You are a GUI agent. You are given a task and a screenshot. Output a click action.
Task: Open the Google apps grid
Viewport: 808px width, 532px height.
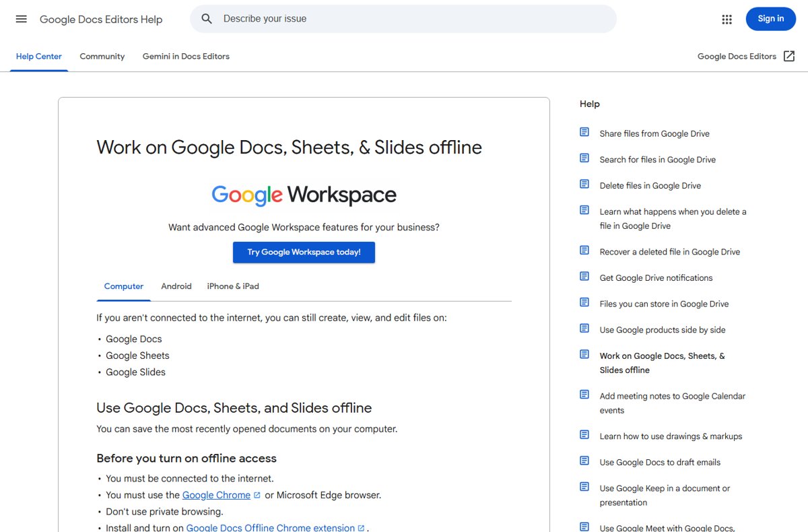coord(727,19)
